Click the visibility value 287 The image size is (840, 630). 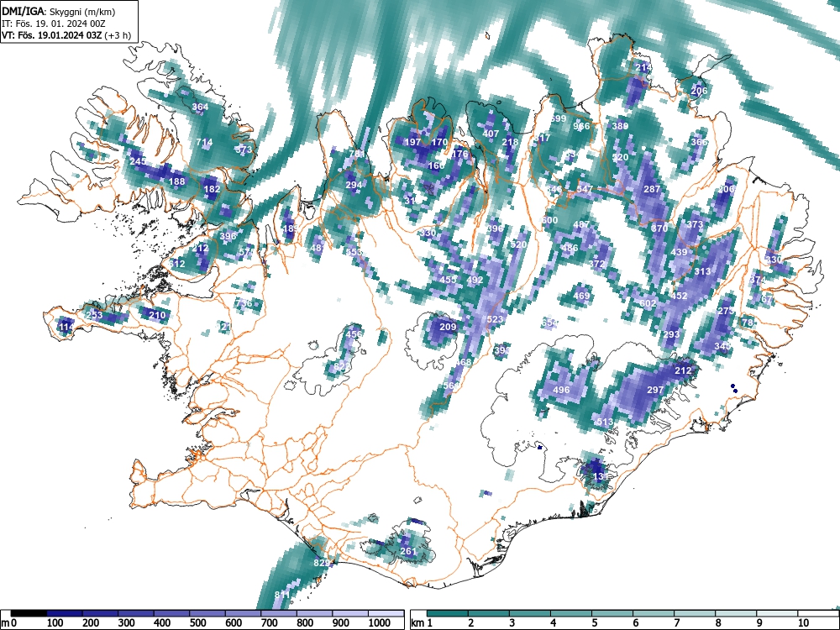(x=652, y=189)
